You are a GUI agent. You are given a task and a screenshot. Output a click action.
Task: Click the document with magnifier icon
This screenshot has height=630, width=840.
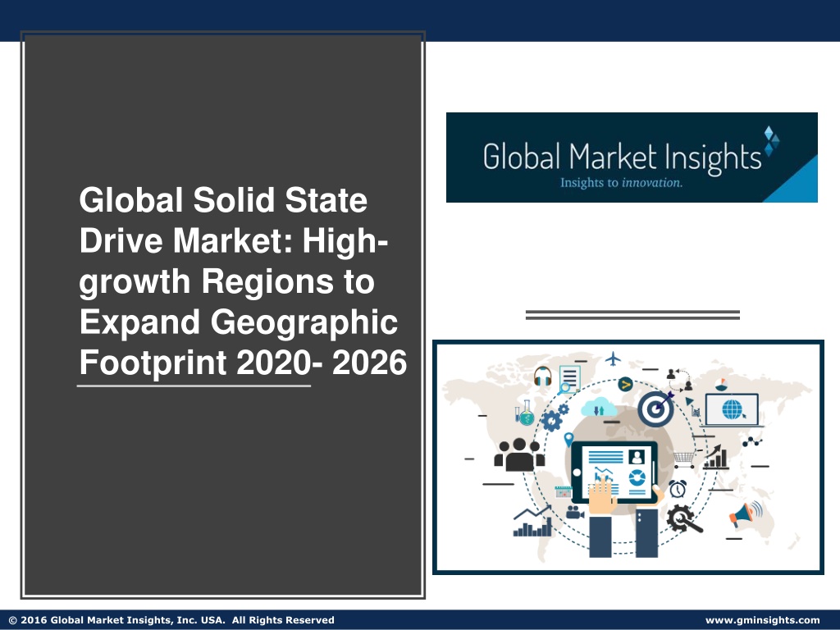(x=568, y=379)
